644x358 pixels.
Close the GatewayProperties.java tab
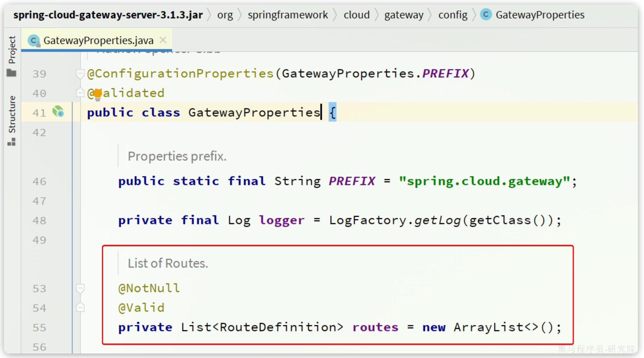(x=163, y=40)
